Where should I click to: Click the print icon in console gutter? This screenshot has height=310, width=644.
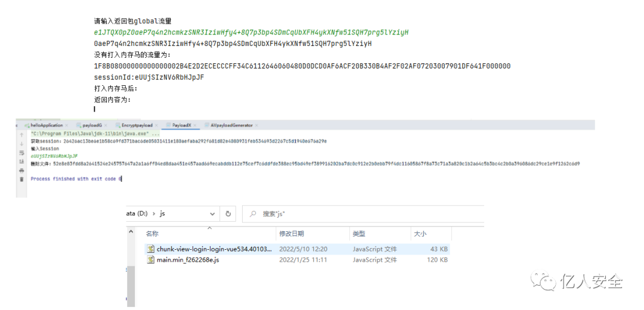21,170
